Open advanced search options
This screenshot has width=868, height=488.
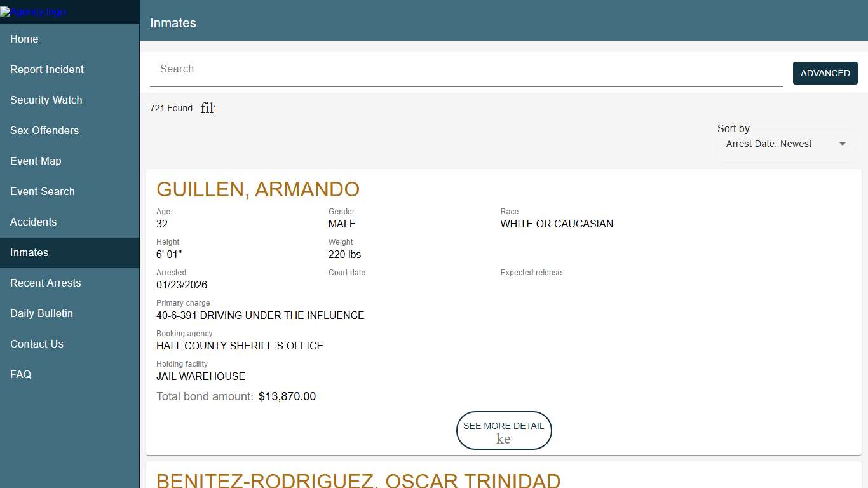(825, 72)
